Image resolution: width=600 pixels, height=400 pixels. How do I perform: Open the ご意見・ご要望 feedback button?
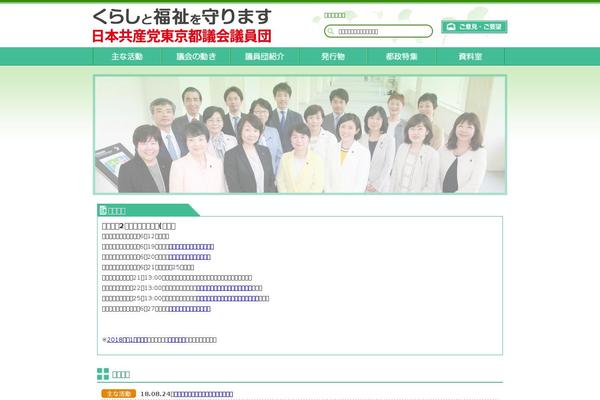(x=474, y=27)
